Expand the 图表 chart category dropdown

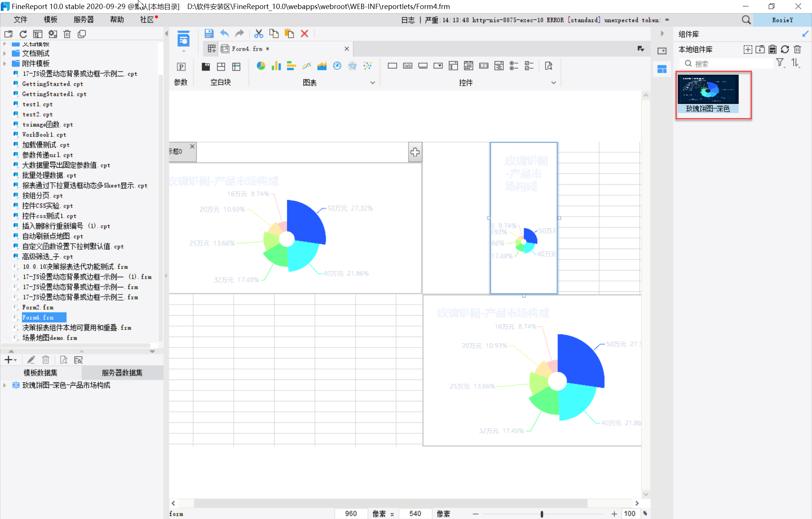pos(373,83)
